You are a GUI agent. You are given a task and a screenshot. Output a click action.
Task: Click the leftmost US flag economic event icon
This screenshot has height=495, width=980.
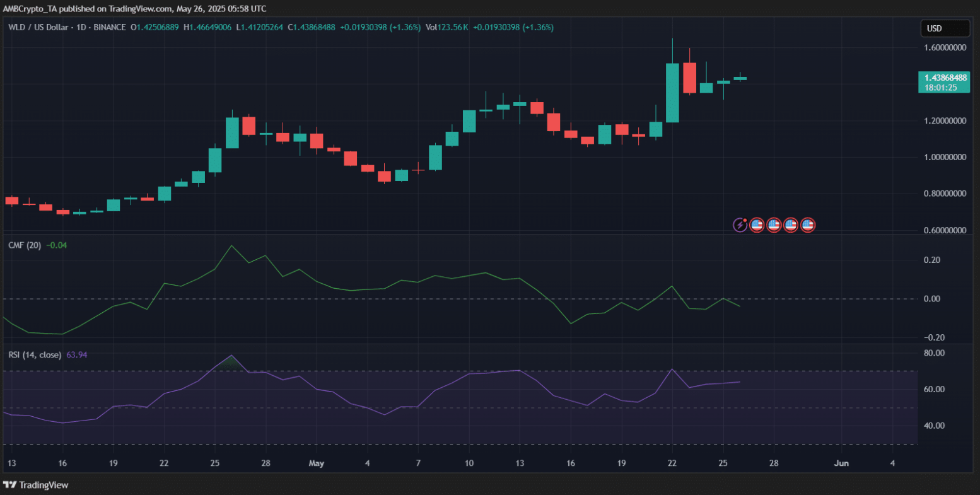point(757,224)
